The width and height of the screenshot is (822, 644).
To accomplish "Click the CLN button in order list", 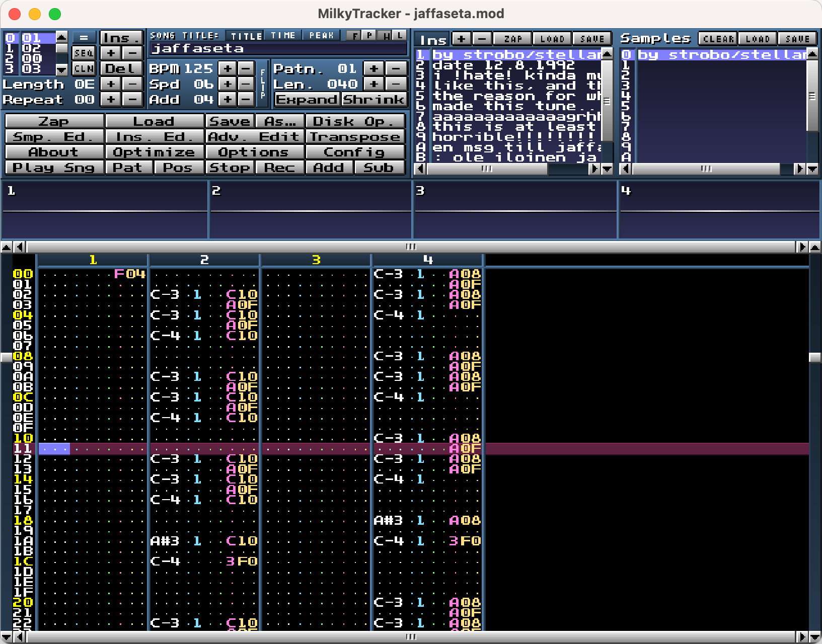I will pos(84,68).
